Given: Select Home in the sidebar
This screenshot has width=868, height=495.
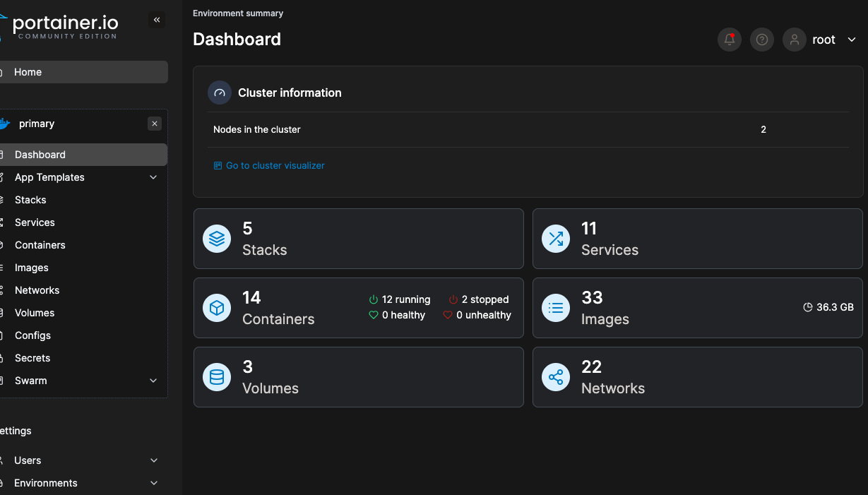Looking at the screenshot, I should point(28,72).
